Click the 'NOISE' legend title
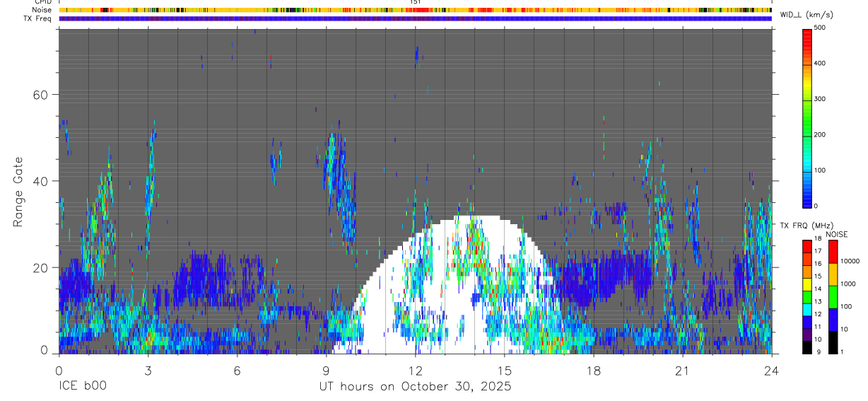868x401 pixels. click(x=836, y=234)
